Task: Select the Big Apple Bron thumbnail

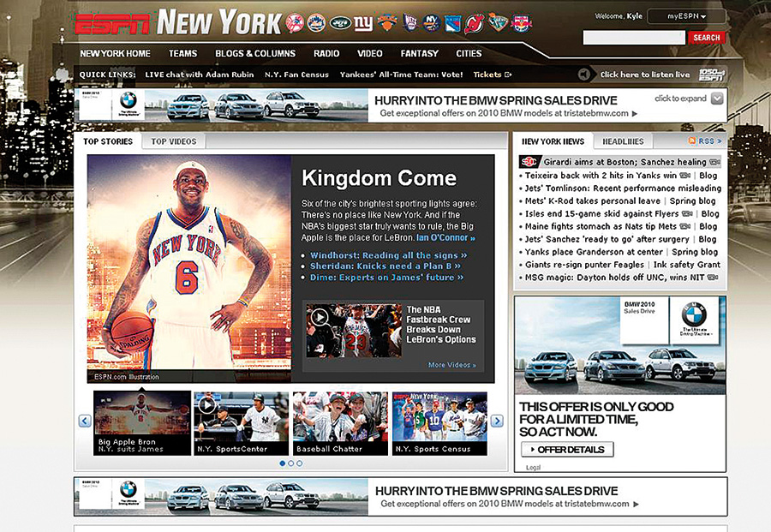Action: (142, 423)
